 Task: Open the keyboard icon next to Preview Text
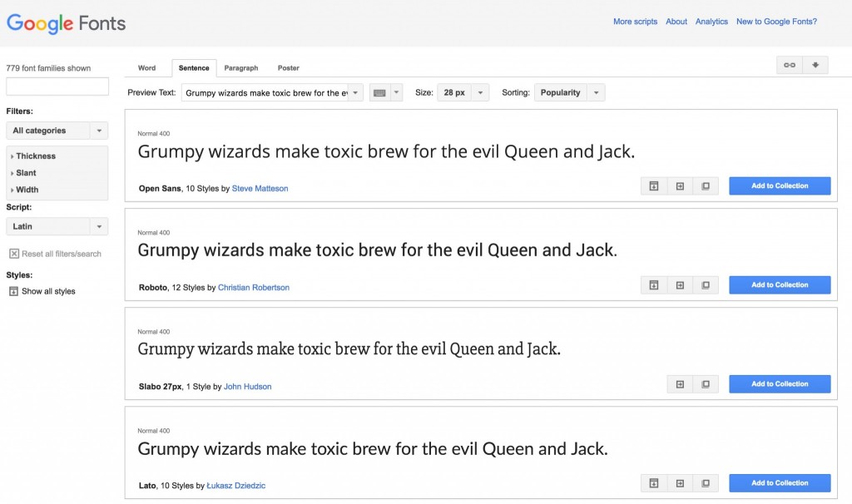(379, 93)
